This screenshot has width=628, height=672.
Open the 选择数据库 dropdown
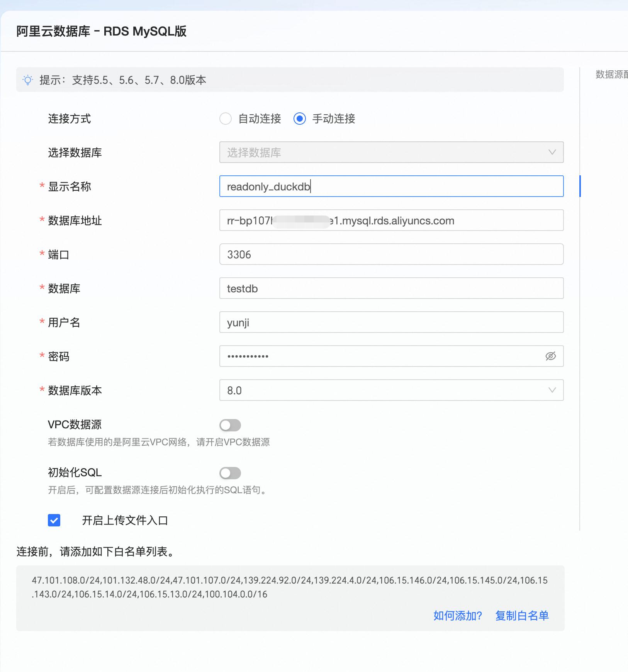tap(391, 152)
